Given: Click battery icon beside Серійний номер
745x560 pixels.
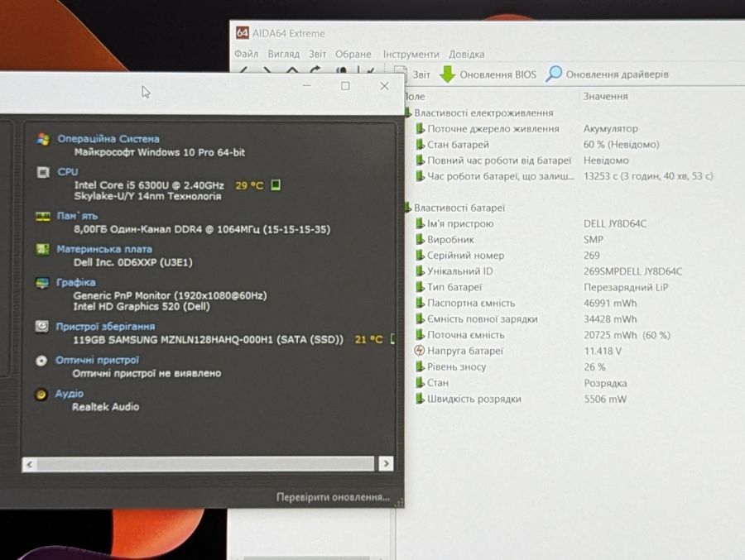Looking at the screenshot, I should [x=420, y=256].
